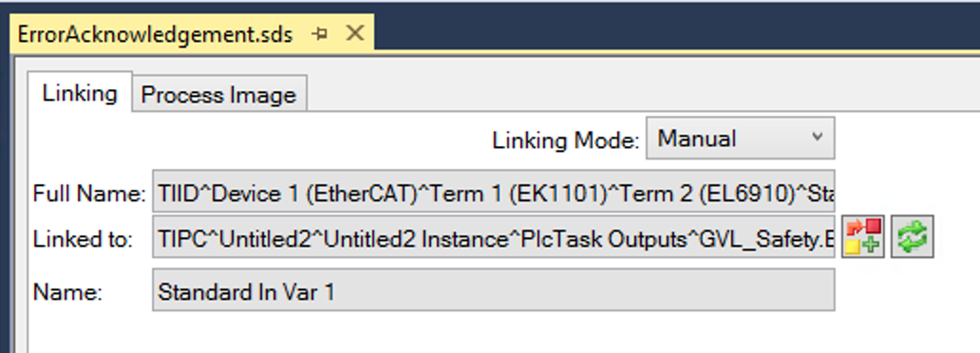
Task: Pin the ErrorAcknowledgement.sds document tab
Action: [320, 34]
